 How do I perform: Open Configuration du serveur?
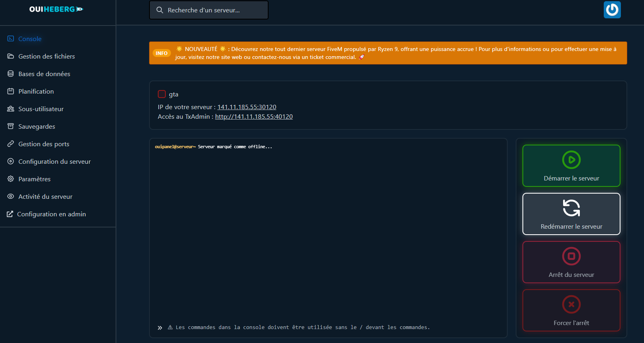[54, 161]
